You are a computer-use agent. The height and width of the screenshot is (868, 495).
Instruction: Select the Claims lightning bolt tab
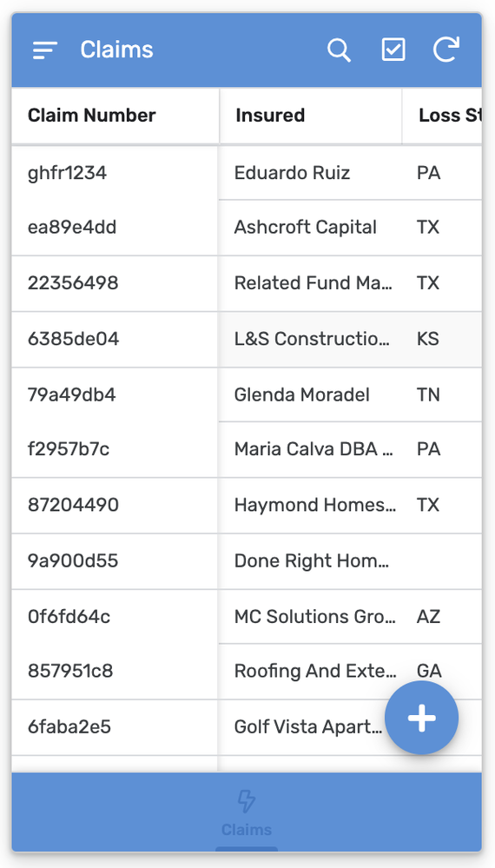[247, 813]
